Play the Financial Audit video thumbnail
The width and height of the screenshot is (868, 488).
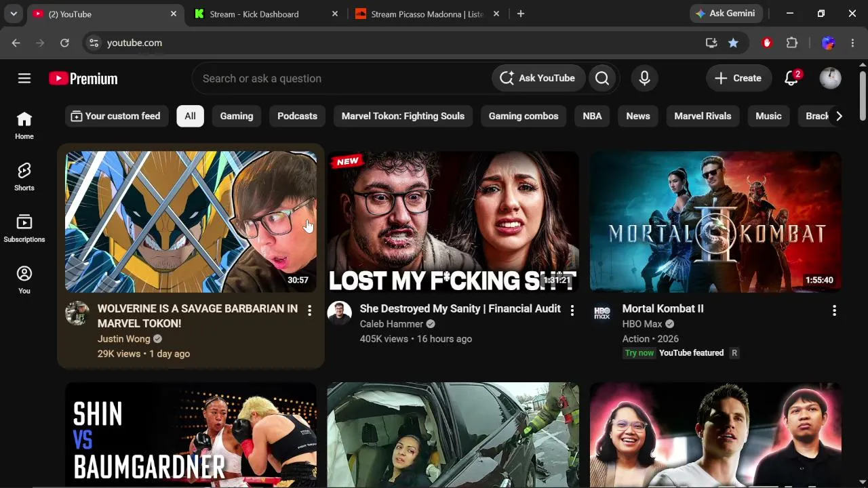pyautogui.click(x=453, y=222)
